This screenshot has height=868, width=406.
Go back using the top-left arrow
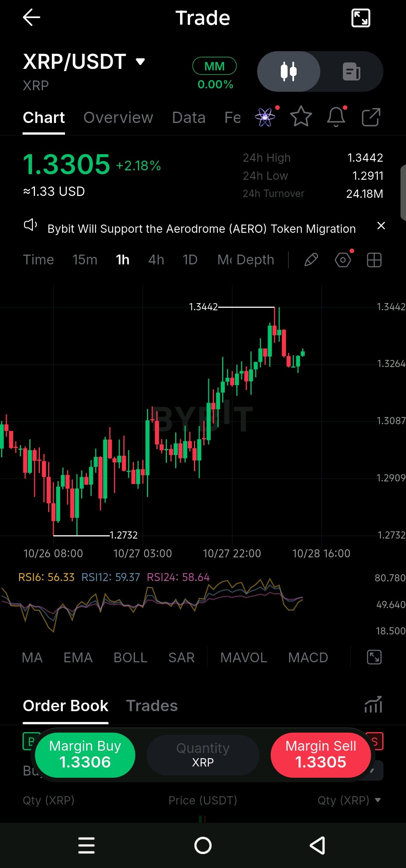tap(32, 18)
